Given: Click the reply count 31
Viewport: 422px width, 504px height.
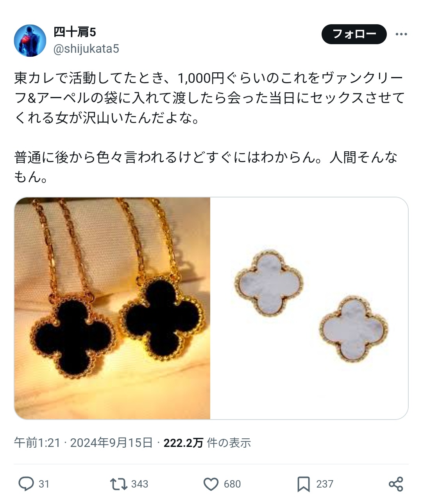Looking at the screenshot, I should (x=44, y=484).
